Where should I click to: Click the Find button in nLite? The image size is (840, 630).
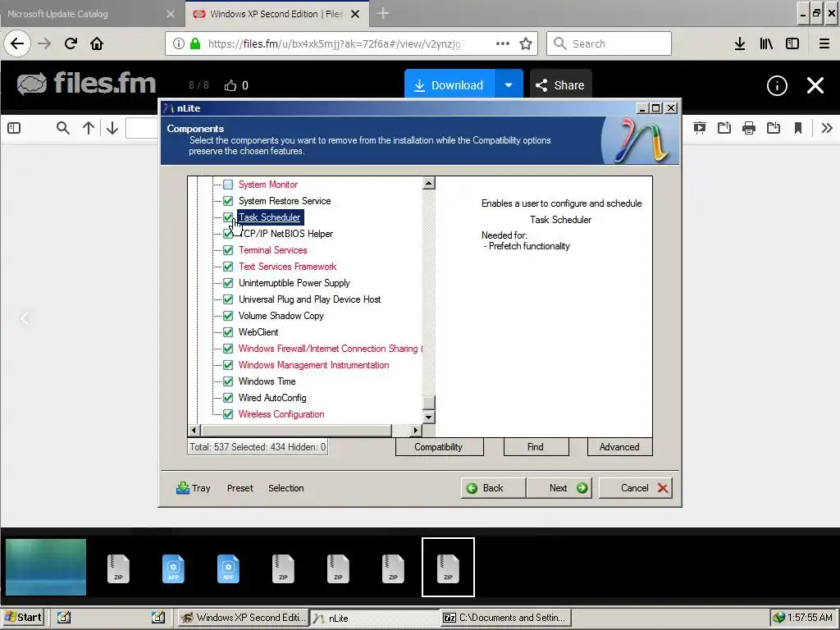tap(536, 447)
